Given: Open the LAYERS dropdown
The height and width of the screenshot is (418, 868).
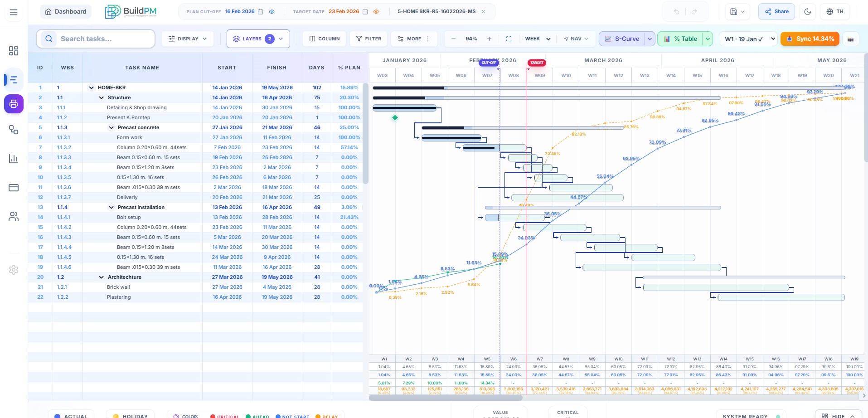Looking at the screenshot, I should click(258, 39).
